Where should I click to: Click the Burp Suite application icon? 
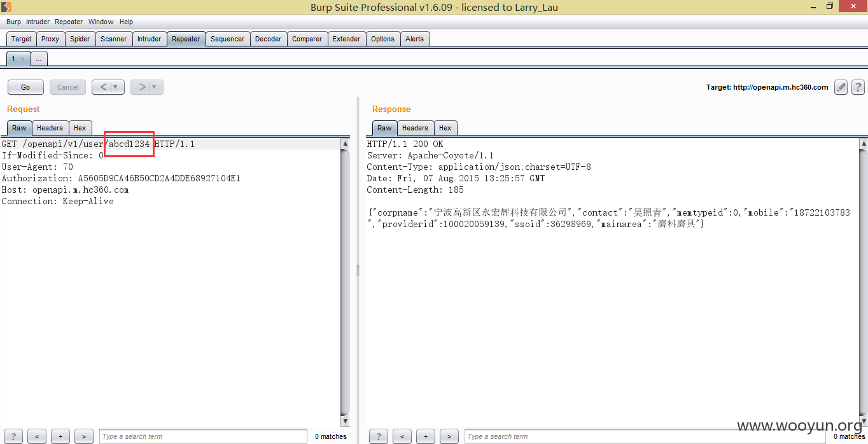coord(6,7)
